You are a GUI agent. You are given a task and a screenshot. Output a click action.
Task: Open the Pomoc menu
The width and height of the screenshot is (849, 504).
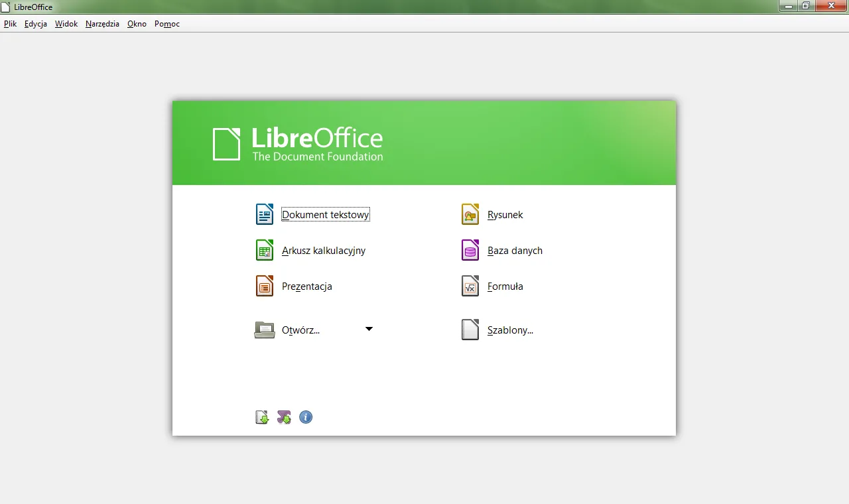[167, 24]
